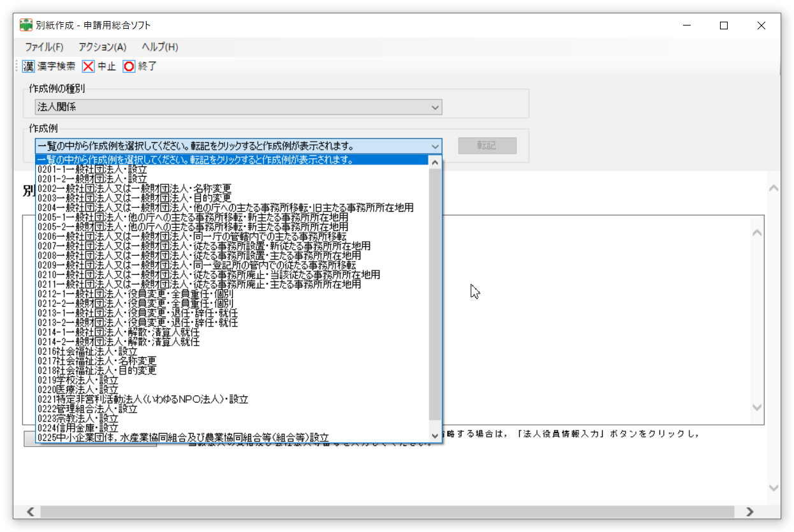Click the window vertical scrollbar up arrow
The height and width of the screenshot is (532, 794).
(x=774, y=188)
